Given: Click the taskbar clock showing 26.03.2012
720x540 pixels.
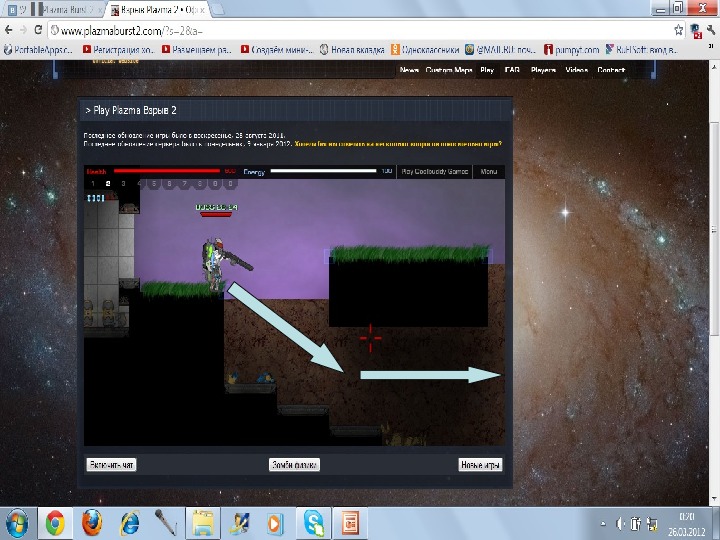Looking at the screenshot, I should [x=687, y=524].
